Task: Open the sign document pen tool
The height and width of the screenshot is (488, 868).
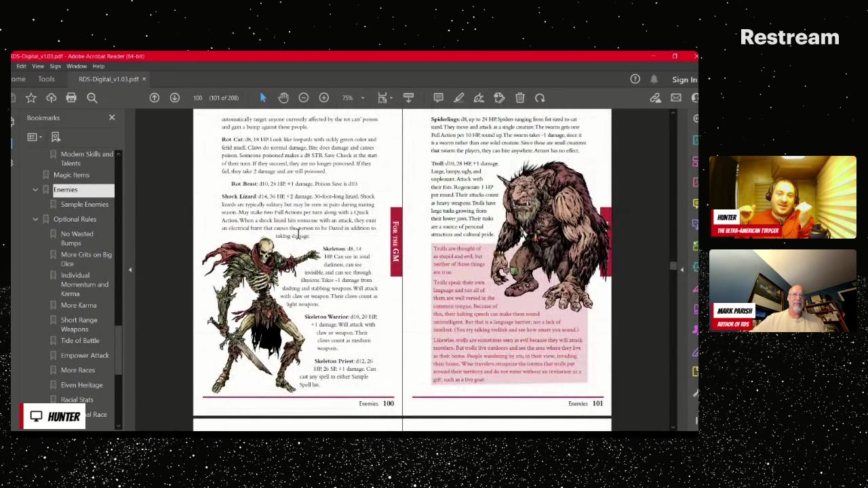Action: (x=479, y=98)
